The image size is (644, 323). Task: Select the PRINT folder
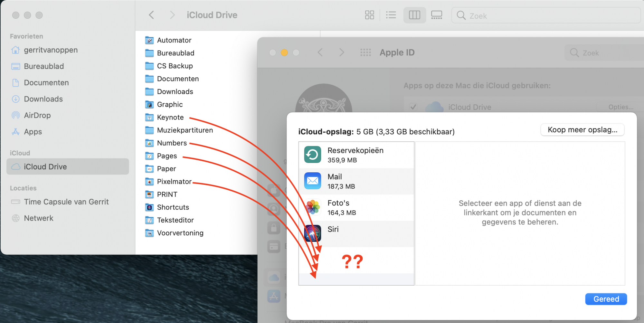point(161,195)
